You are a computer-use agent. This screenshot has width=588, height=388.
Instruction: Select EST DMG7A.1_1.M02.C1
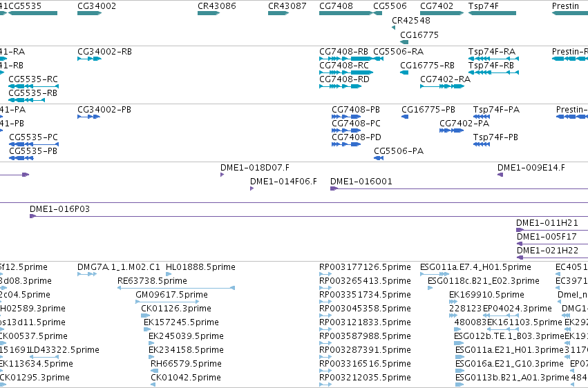point(87,275)
